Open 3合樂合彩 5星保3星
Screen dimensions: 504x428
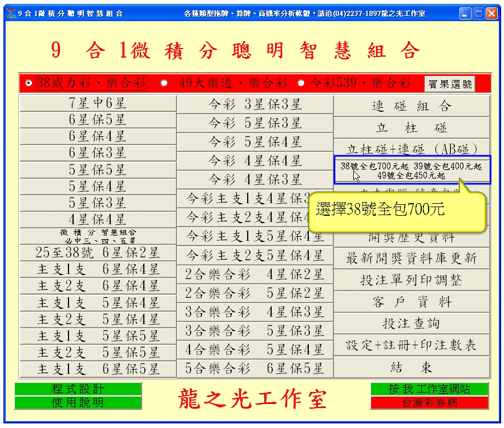pyautogui.click(x=255, y=330)
